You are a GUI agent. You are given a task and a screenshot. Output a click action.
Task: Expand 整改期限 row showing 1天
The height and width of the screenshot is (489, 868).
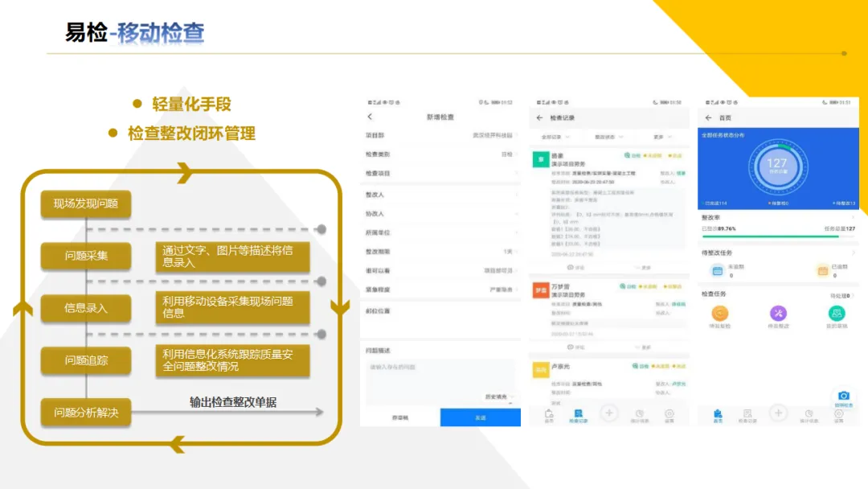(x=440, y=252)
